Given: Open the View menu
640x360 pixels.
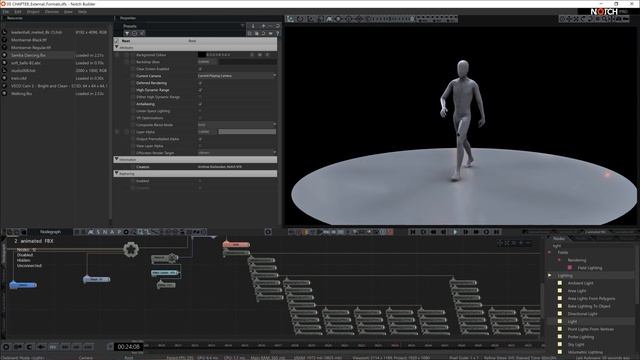Looking at the screenshot, I should (x=68, y=12).
